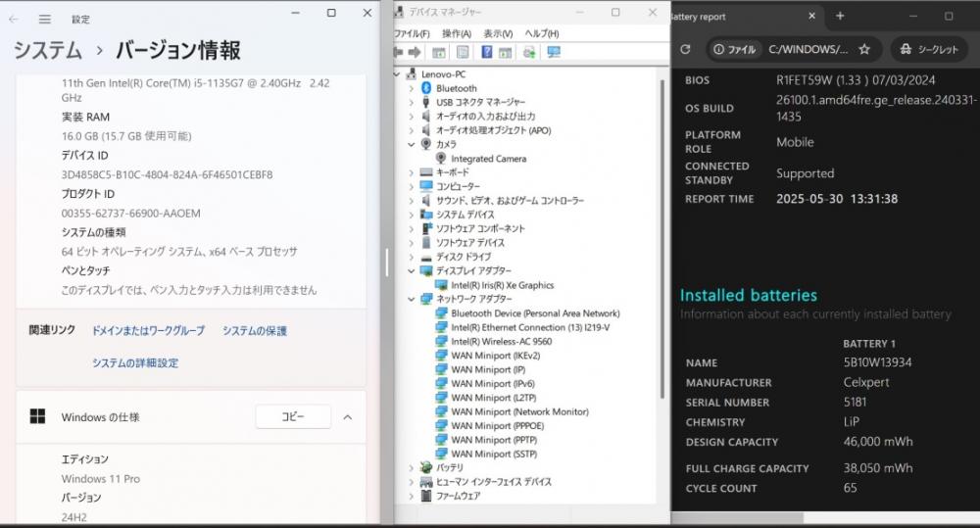This screenshot has width=980, height=528.
Task: Collapse the ディスプレイ アダプター category
Action: tap(412, 271)
